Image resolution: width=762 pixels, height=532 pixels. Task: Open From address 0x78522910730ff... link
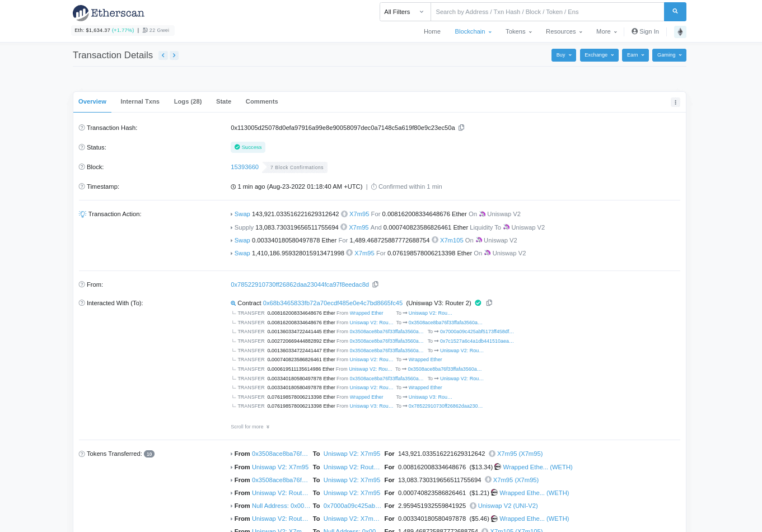coord(300,284)
